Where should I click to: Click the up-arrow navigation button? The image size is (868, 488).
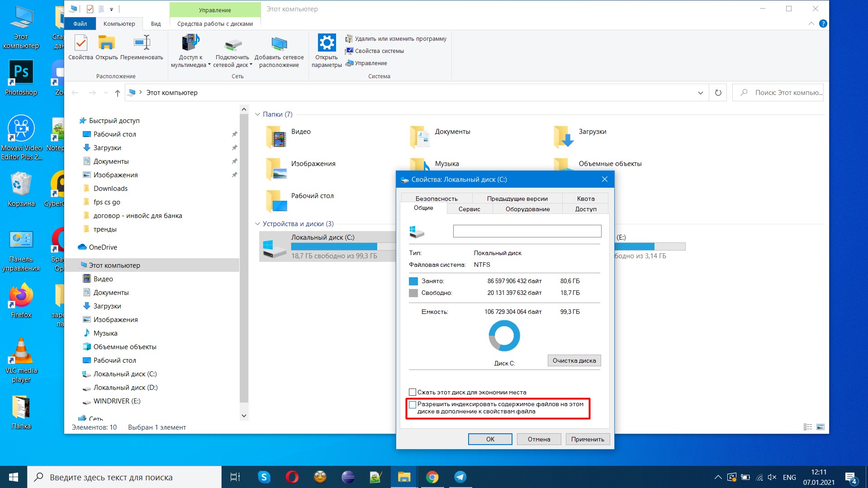[118, 93]
